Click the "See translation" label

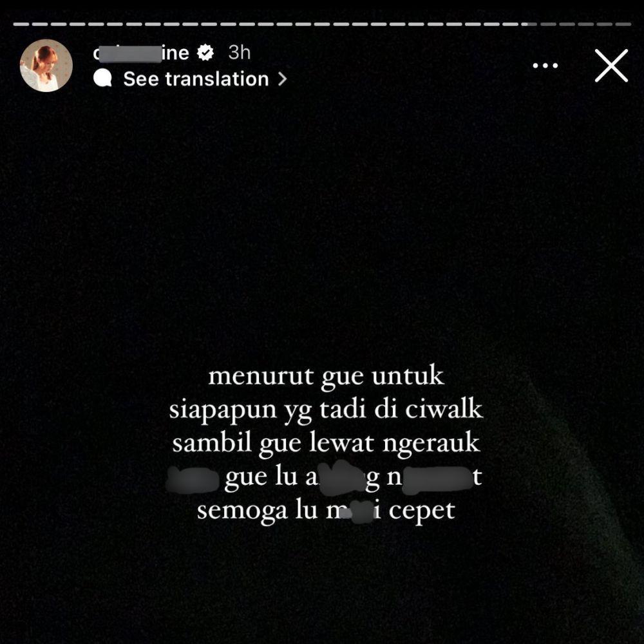pos(196,79)
